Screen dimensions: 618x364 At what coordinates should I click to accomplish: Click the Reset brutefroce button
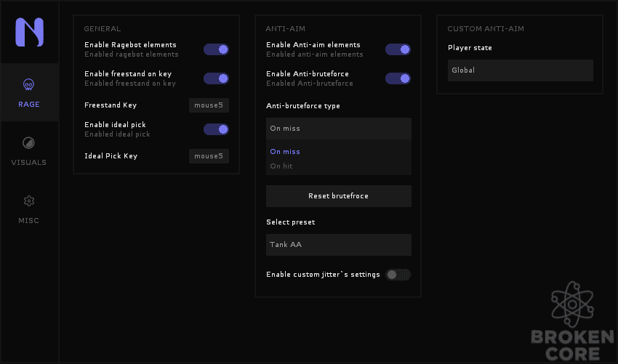[339, 195]
